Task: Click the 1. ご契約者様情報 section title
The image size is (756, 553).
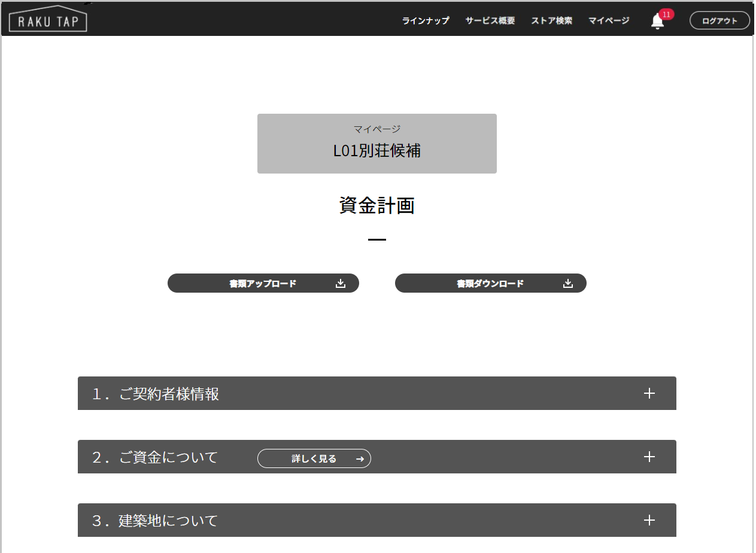Action: (x=156, y=394)
